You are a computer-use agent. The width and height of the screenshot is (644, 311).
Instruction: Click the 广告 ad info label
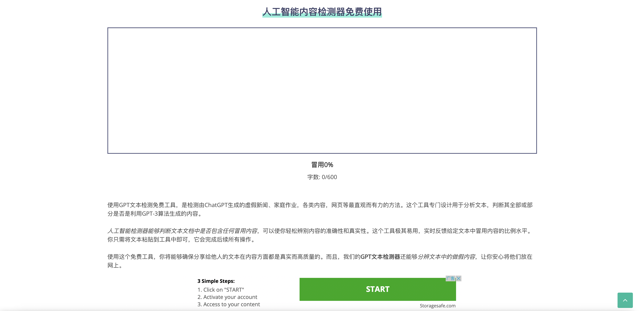(x=450, y=278)
